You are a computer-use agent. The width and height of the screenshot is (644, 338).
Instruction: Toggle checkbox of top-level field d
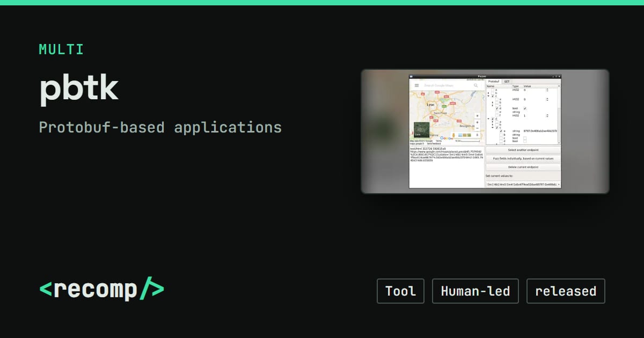coord(493,119)
